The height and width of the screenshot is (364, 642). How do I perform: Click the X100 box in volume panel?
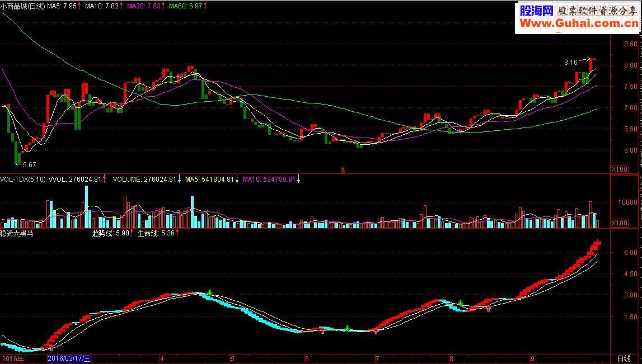pos(620,223)
